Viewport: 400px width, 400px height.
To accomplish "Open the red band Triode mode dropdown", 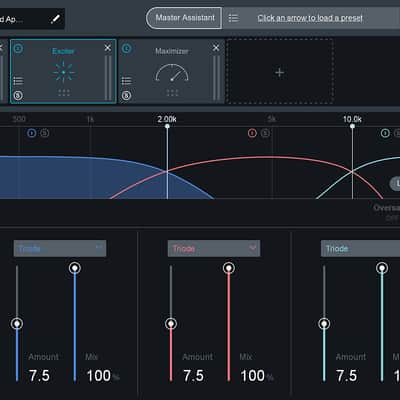I will point(214,248).
